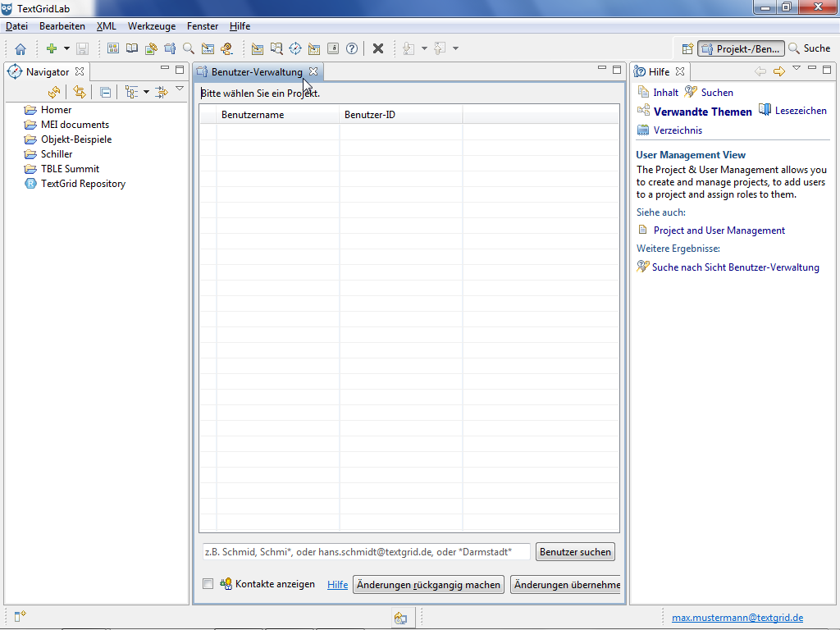Open the Werkzeuge menu

[x=151, y=26]
